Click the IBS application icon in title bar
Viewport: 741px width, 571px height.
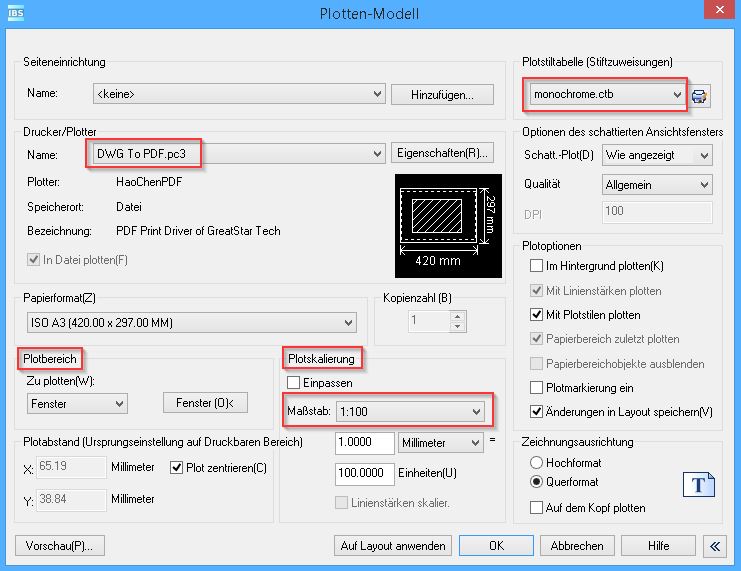[16, 13]
